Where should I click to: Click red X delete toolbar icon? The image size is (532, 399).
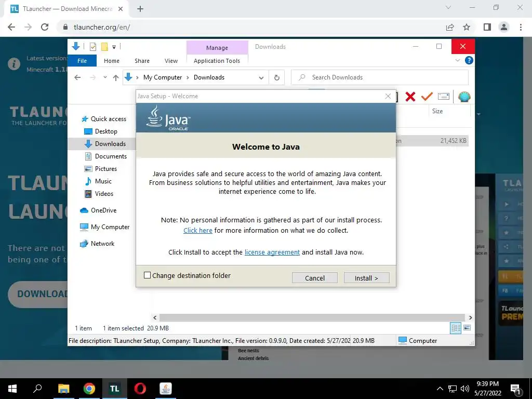[x=410, y=97]
